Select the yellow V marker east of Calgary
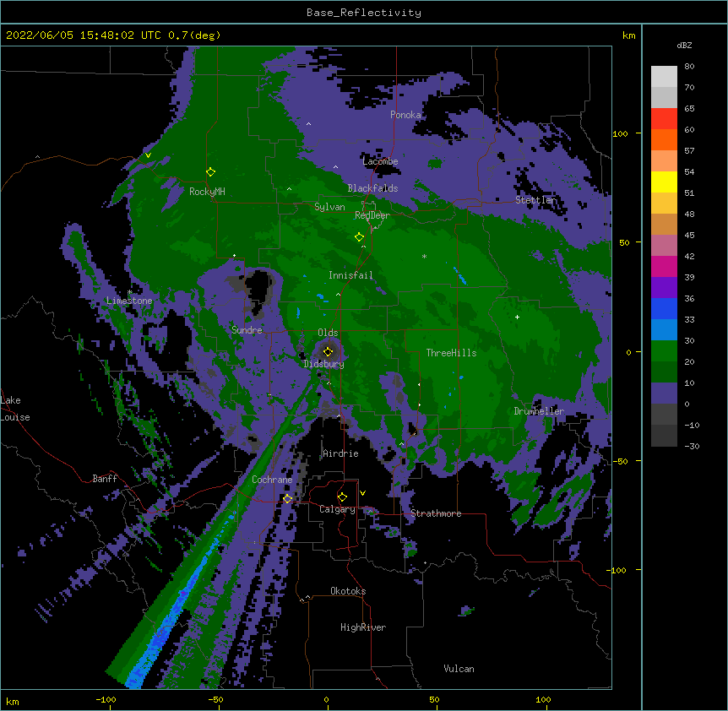This screenshot has width=728, height=711. [x=362, y=493]
